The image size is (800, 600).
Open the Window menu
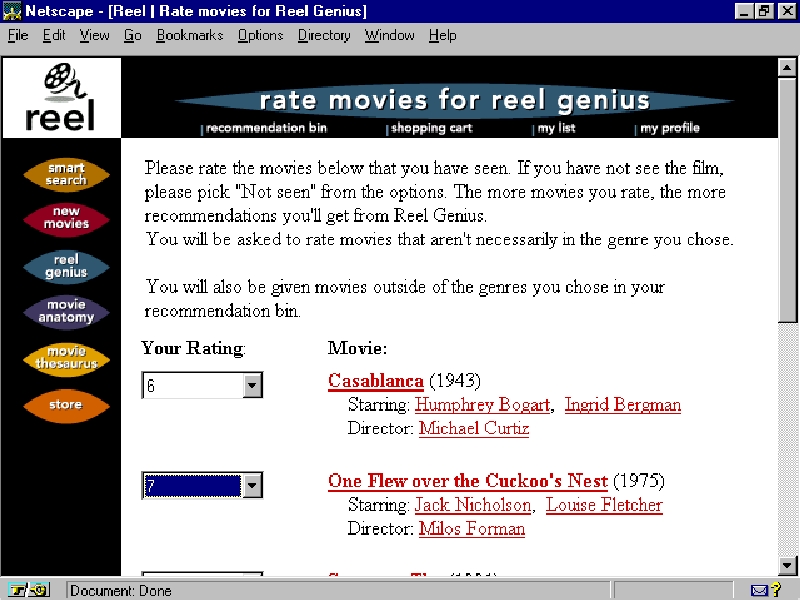[389, 35]
